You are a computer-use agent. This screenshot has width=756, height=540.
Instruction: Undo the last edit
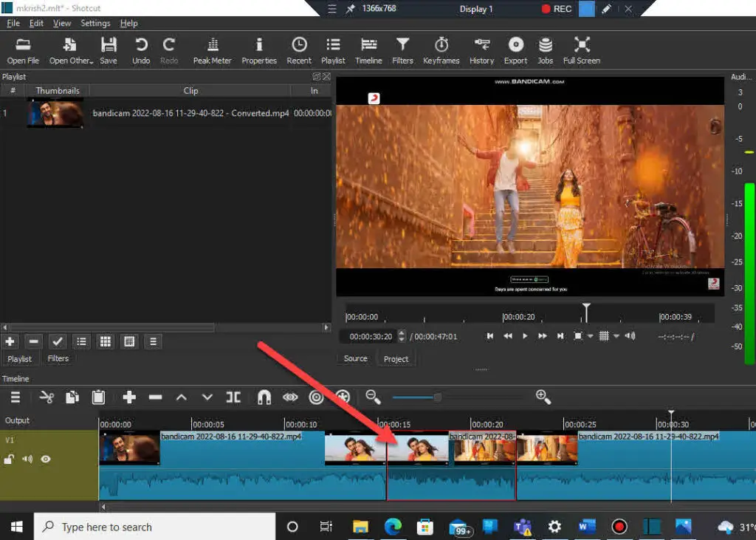[x=141, y=51]
